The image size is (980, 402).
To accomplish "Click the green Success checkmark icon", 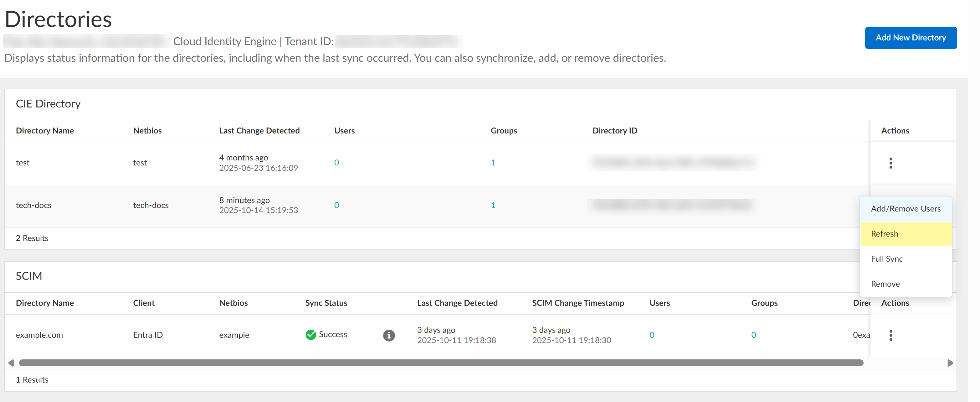I will tap(310, 335).
